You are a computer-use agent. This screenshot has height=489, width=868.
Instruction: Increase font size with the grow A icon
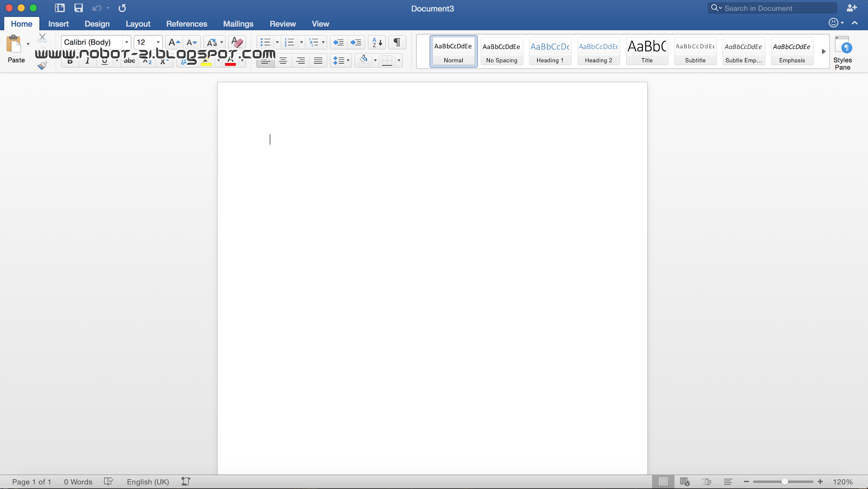click(x=174, y=42)
